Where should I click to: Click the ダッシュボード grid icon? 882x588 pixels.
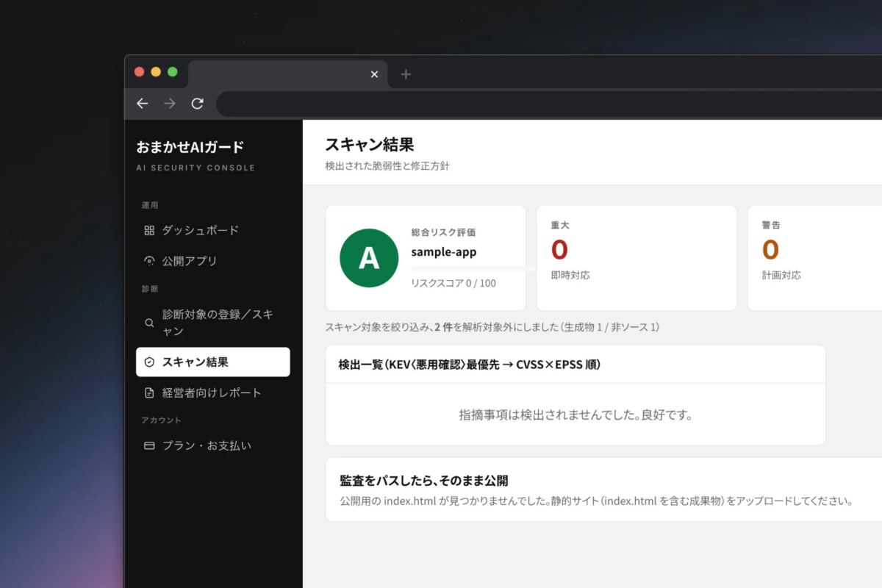[x=149, y=230]
